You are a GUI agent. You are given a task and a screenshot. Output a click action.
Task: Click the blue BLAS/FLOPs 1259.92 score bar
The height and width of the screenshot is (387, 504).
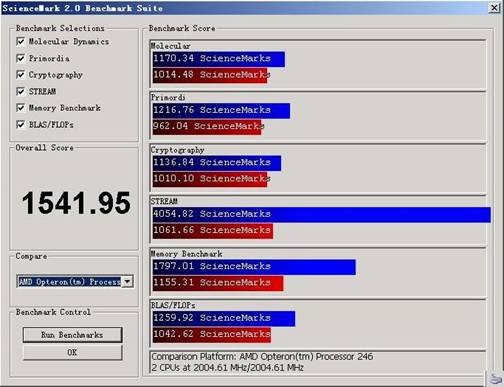(x=224, y=318)
